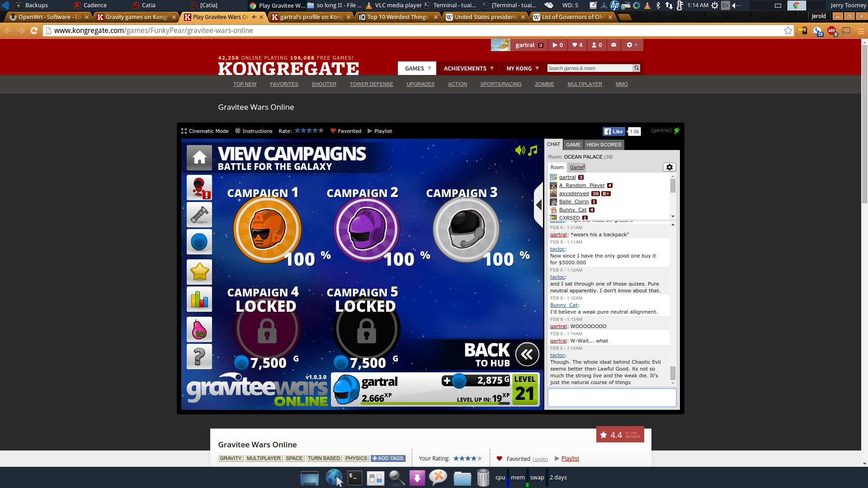Mute the Gravitee Wars tab audio
The height and width of the screenshot is (488, 868).
point(254,17)
